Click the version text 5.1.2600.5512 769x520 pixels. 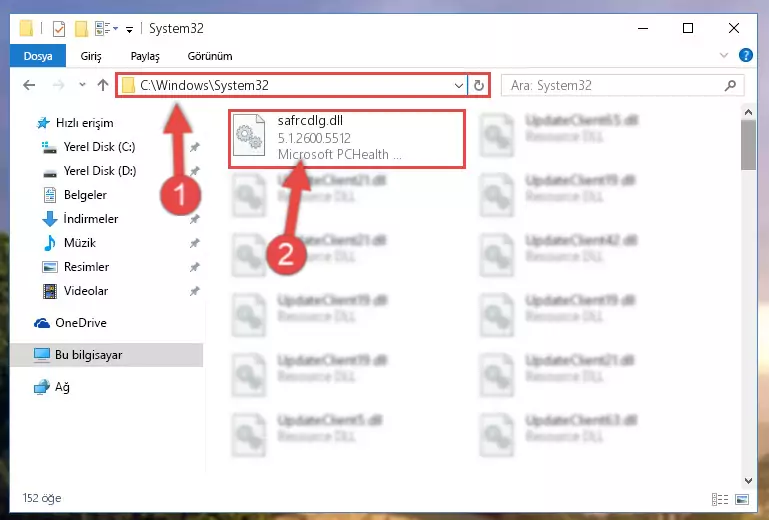tap(314, 138)
